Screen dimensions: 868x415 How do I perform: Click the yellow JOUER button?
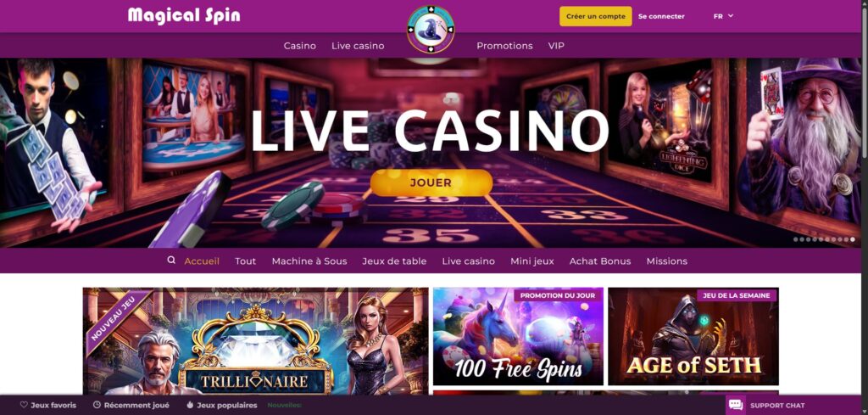(431, 182)
